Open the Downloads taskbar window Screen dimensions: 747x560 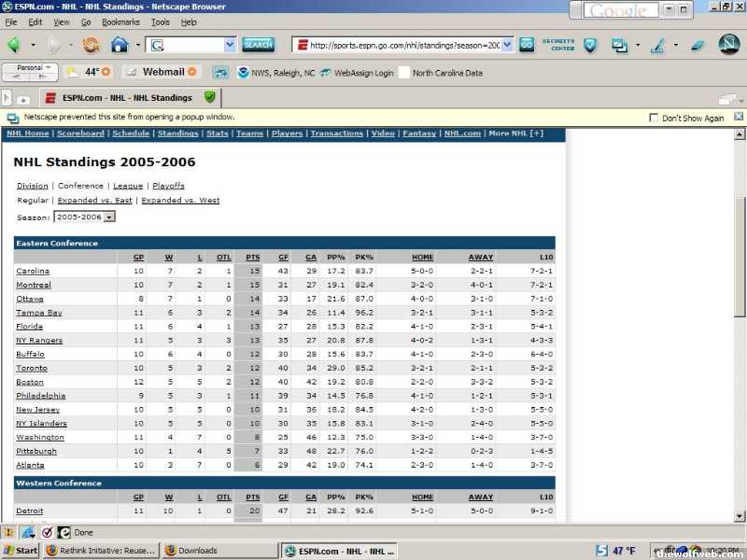pyautogui.click(x=219, y=551)
